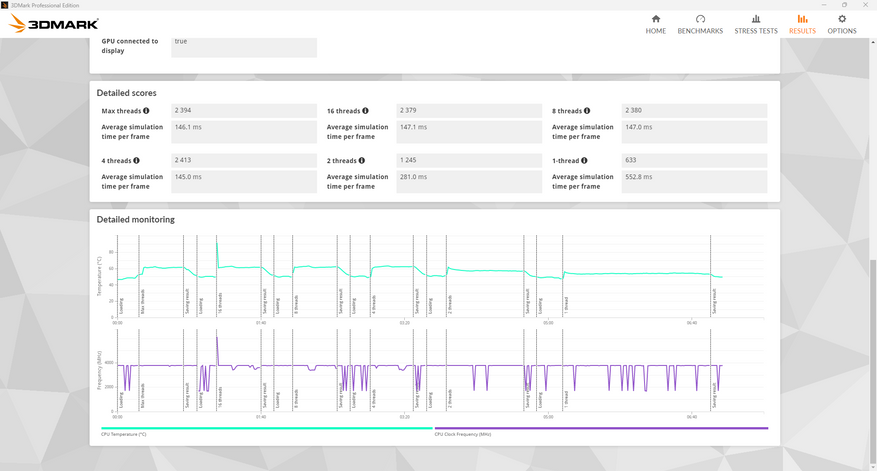Click the info icon beside 2 threads
This screenshot has width=877, height=471.
(x=361, y=160)
